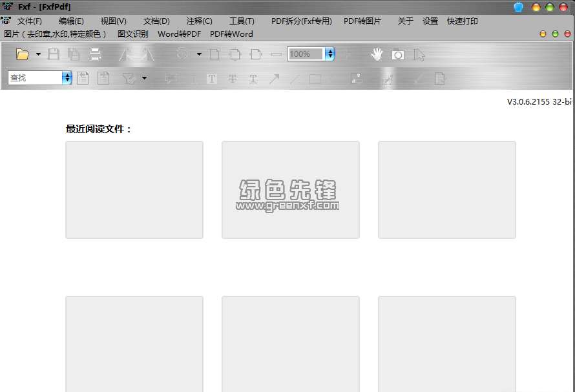575x392 pixels.
Task: Click Word转PDF menu item
Action: click(x=180, y=34)
